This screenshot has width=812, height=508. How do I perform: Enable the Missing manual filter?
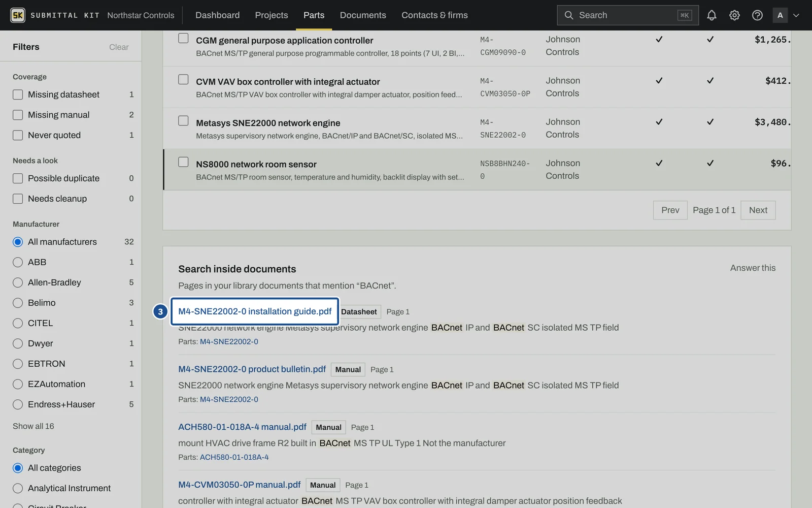18,115
